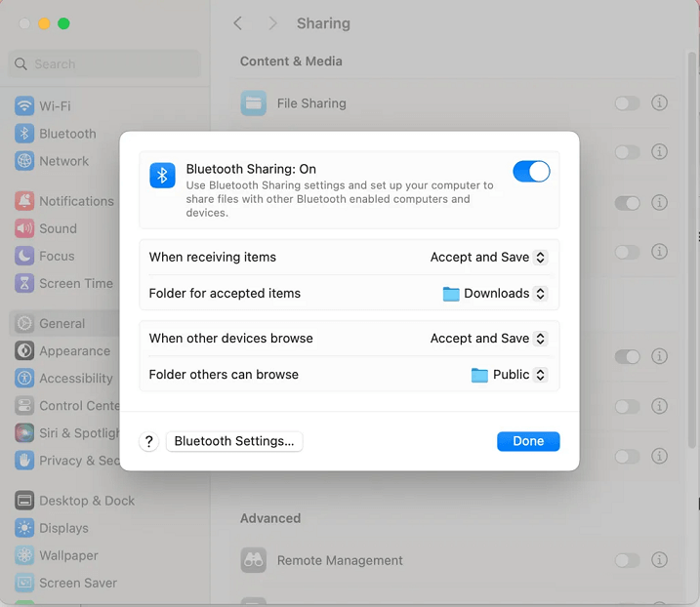Click the yellow minimize window button
This screenshot has width=700, height=607.
44,23
